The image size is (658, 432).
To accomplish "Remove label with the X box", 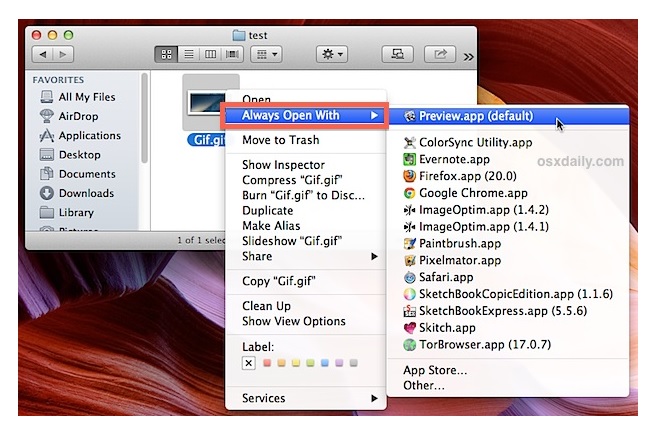I will pos(248,363).
